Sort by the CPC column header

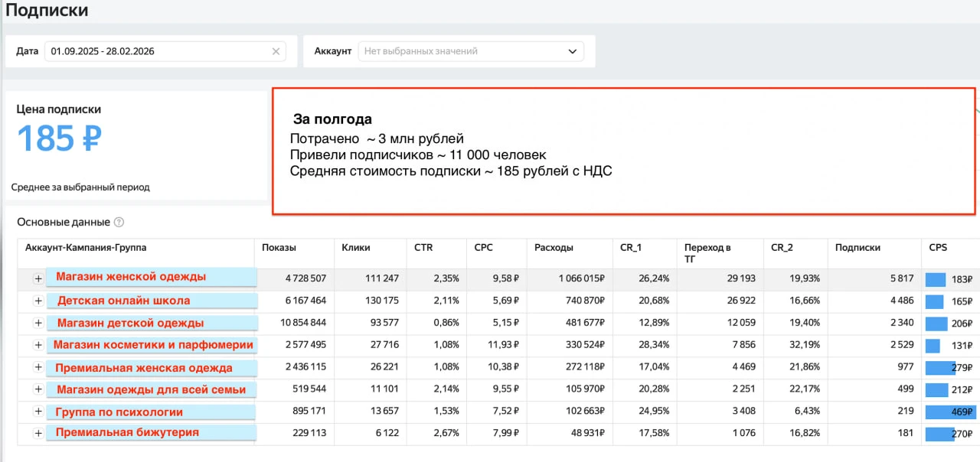[483, 248]
